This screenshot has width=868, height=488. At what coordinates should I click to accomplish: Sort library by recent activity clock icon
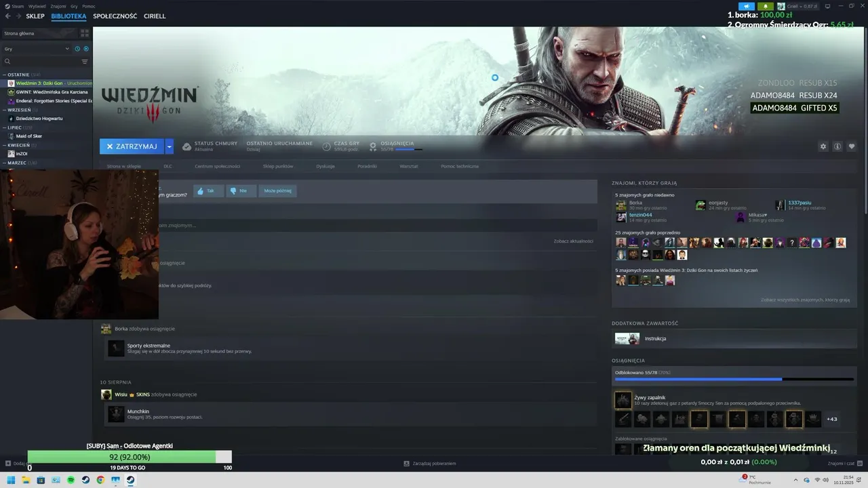point(77,49)
